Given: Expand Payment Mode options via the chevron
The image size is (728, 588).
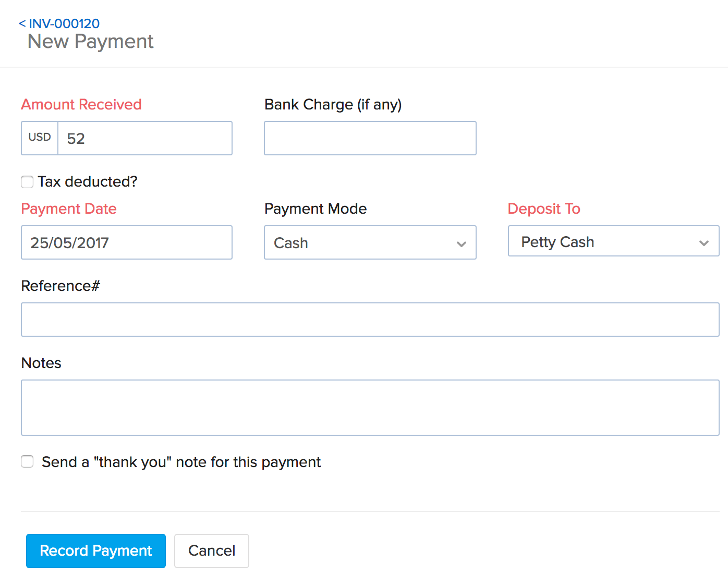Looking at the screenshot, I should tap(461, 243).
